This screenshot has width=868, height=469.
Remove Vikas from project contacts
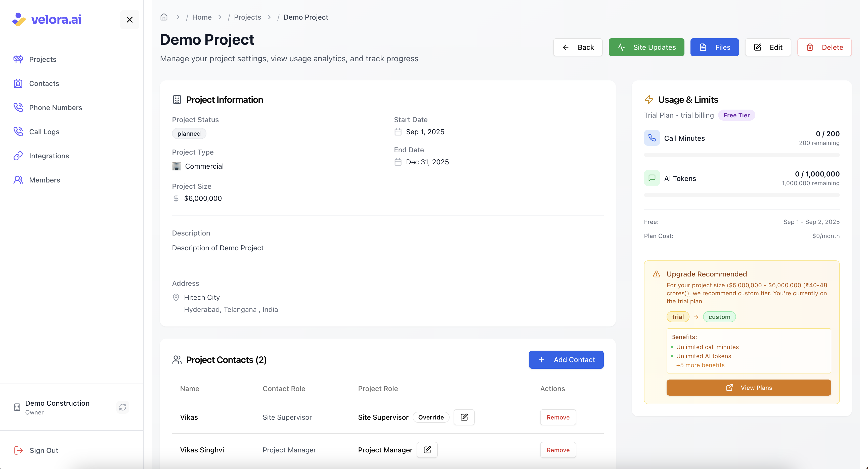(x=558, y=417)
